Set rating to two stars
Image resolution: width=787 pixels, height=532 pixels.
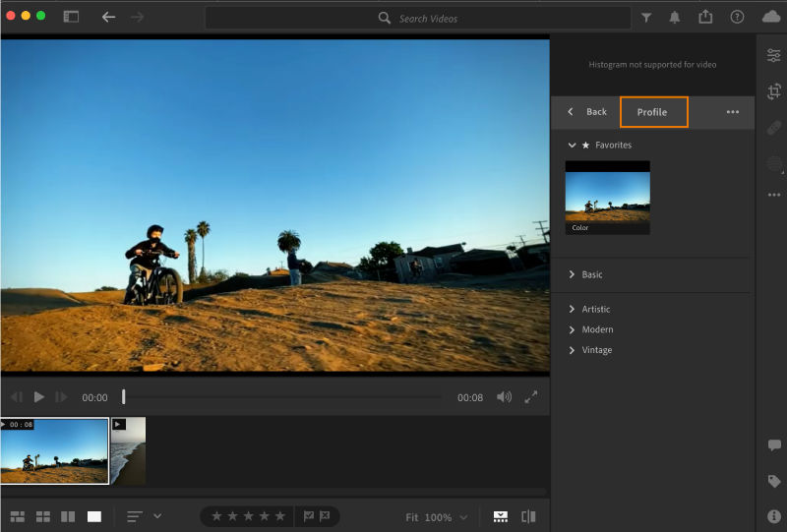[x=233, y=516]
